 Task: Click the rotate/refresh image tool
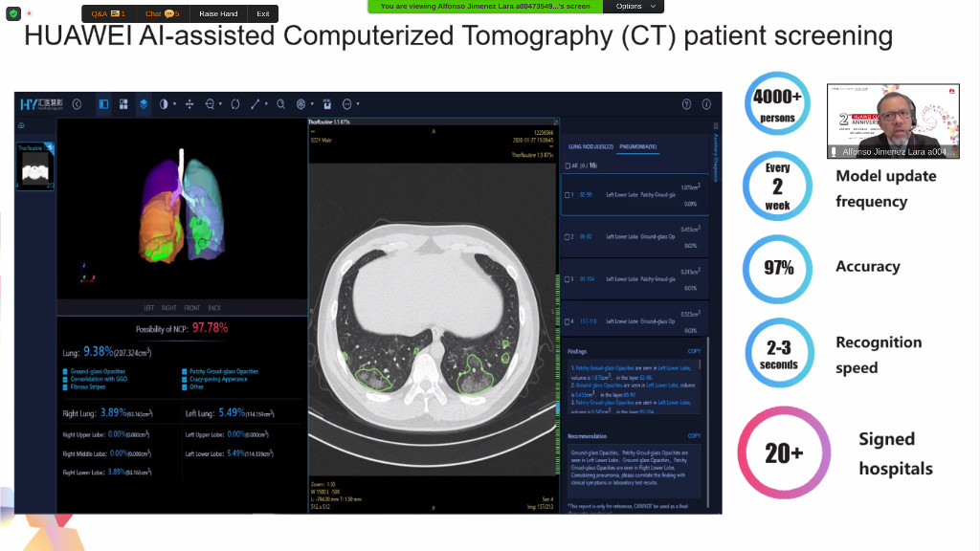click(x=234, y=104)
